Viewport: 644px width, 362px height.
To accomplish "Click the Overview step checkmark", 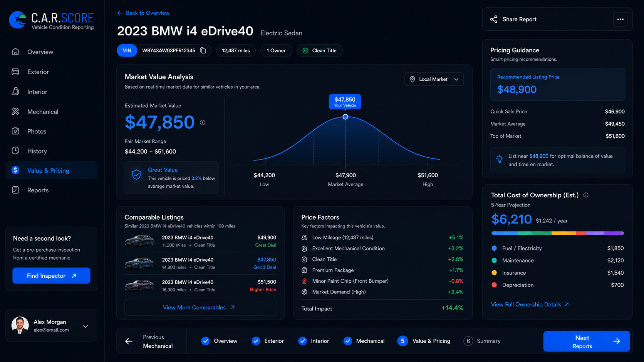I will pos(206,341).
